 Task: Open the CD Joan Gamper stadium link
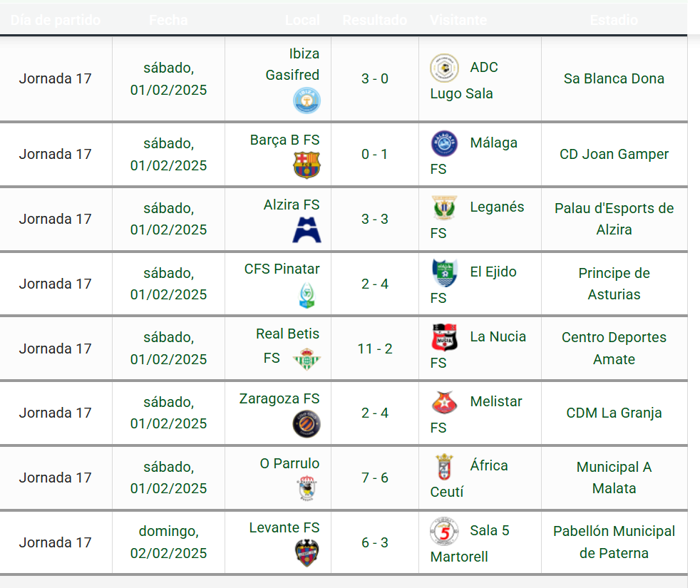coord(614,154)
